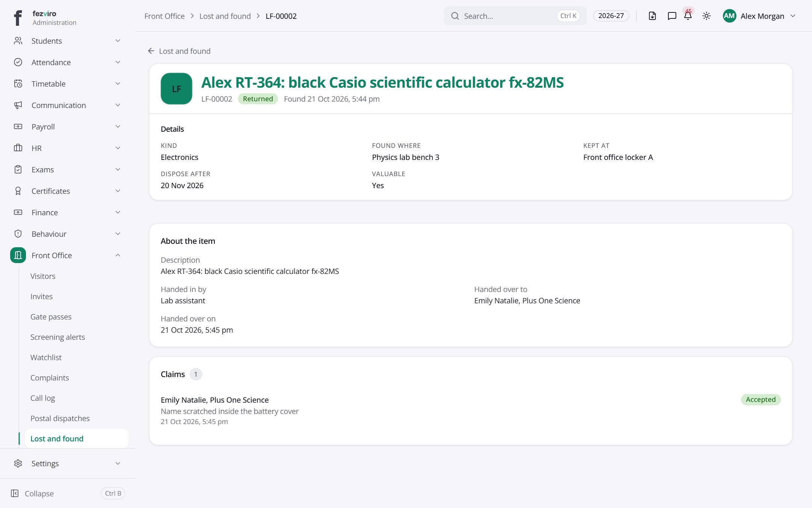812x508 pixels.
Task: Click the Attendance check-circle icon
Action: point(18,62)
